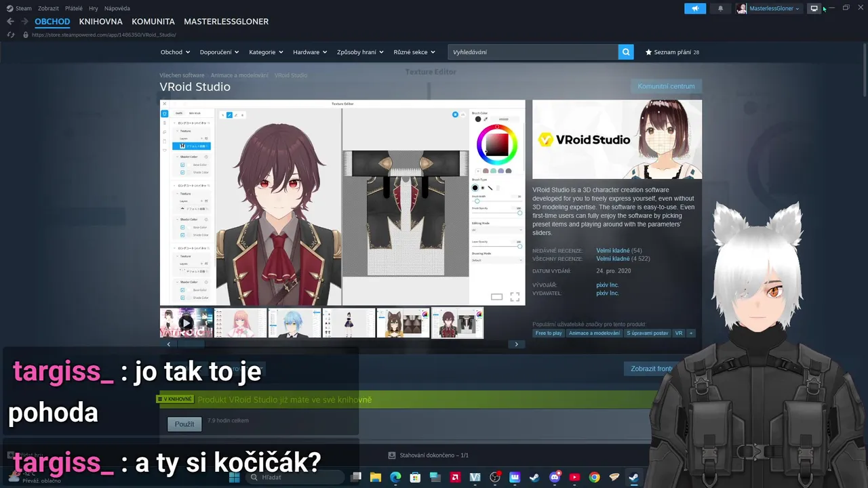This screenshot has width=868, height=488.
Task: Open developer pixiv Inc. link
Action: click(x=607, y=285)
